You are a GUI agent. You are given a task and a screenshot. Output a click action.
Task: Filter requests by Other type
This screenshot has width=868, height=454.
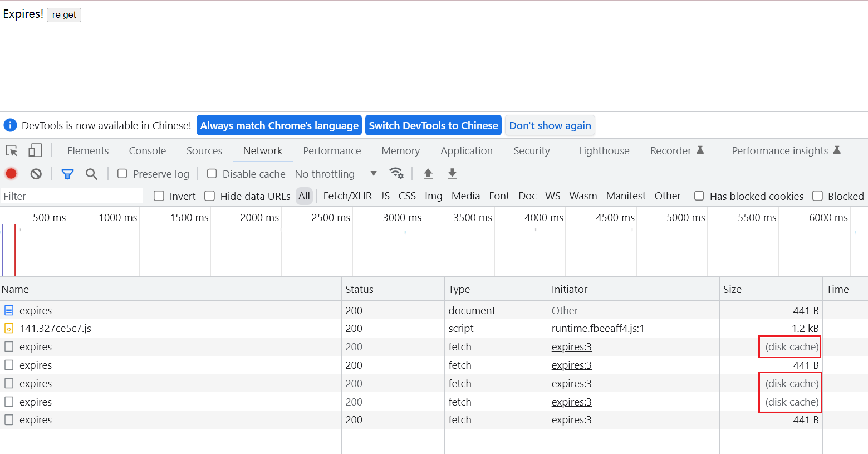[668, 196]
